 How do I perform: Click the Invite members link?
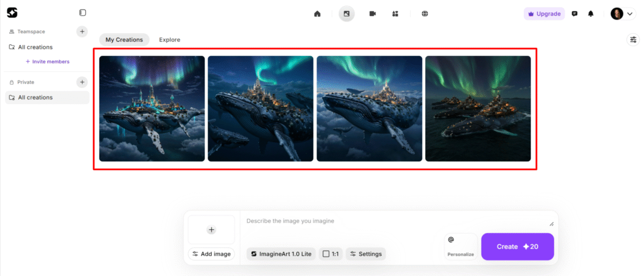[48, 62]
